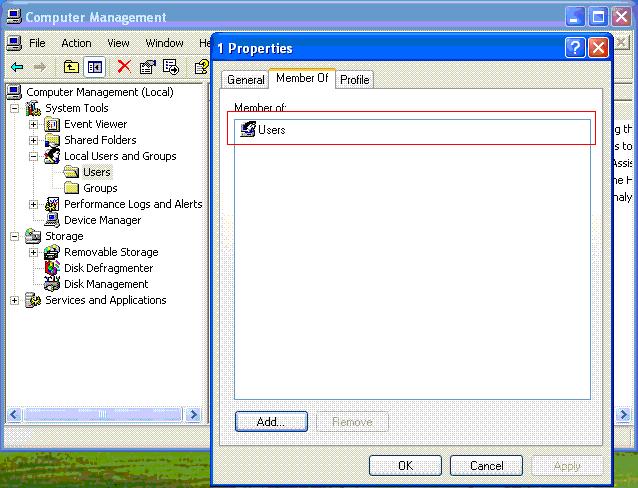
Task: Click the Local Users and Groups icon
Action: (x=52, y=156)
